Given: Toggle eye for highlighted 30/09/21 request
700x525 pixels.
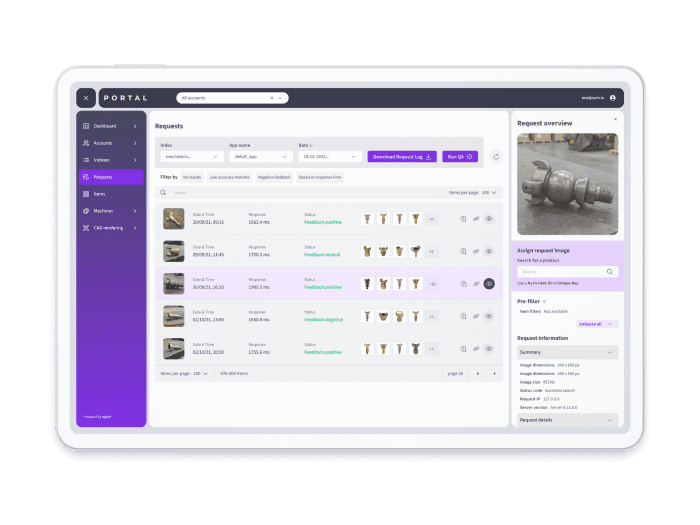Looking at the screenshot, I should [x=489, y=284].
